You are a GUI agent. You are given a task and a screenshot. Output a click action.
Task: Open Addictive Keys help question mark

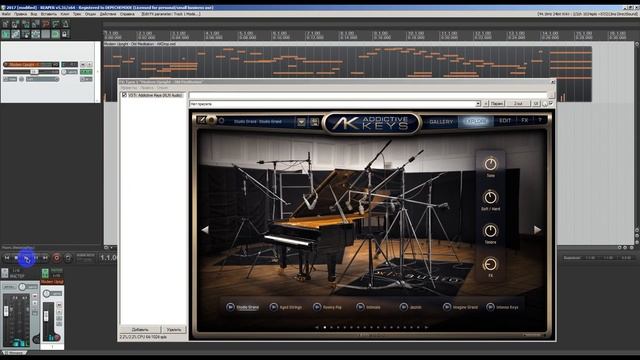pos(540,120)
